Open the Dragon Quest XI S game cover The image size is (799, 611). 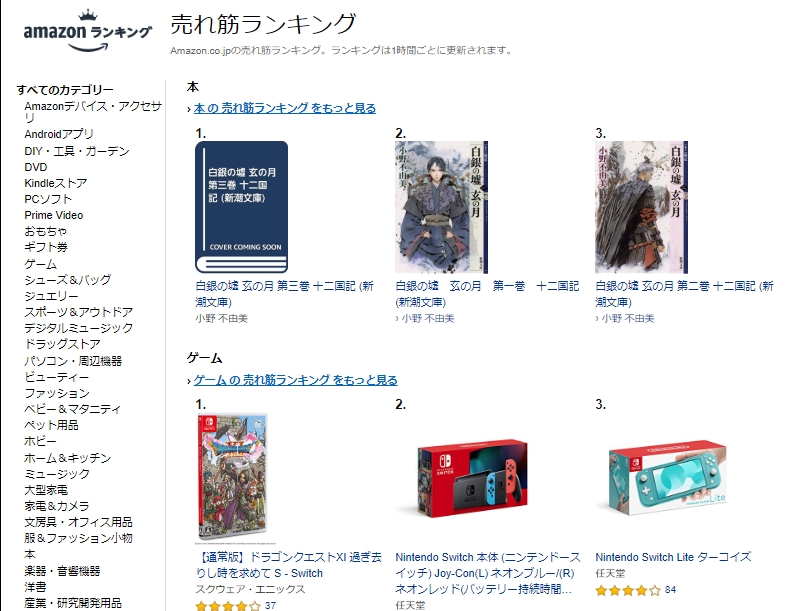(x=232, y=478)
